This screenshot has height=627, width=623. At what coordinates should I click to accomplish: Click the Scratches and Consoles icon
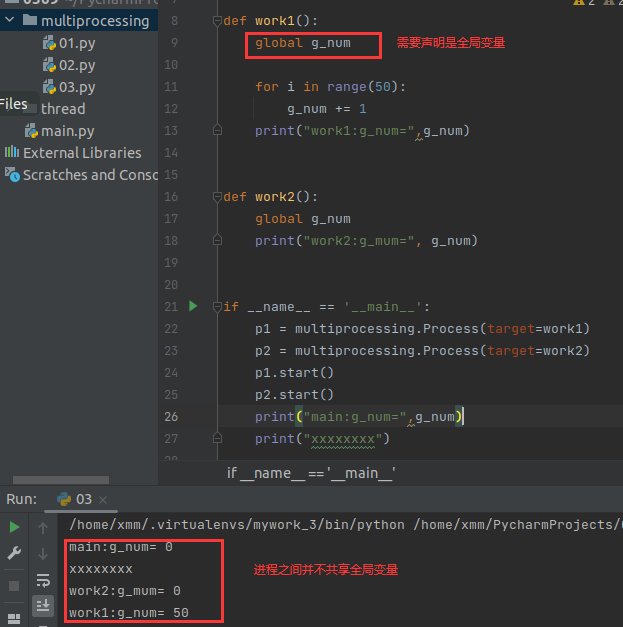click(12, 174)
